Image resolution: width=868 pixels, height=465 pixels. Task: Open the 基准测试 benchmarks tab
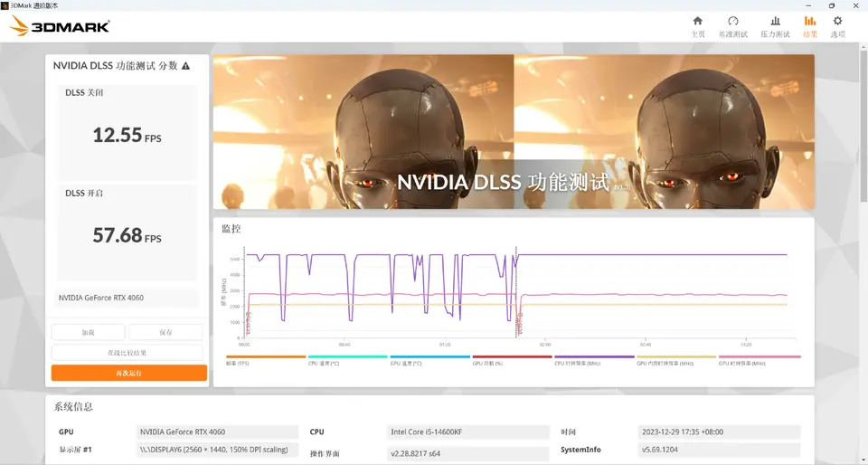pyautogui.click(x=733, y=26)
